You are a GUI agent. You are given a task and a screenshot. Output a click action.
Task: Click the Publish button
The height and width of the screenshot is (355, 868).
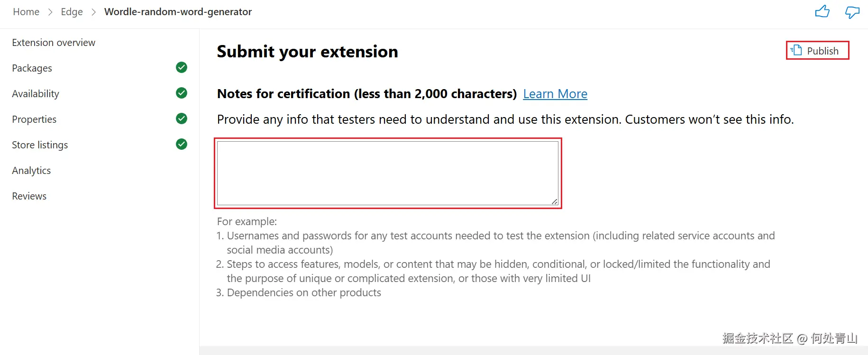pyautogui.click(x=823, y=50)
